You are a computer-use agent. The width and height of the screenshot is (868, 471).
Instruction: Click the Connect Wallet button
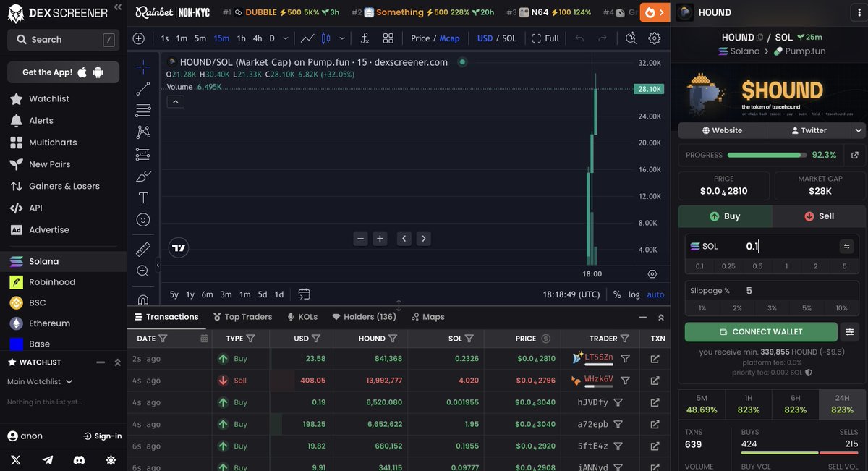(x=761, y=331)
